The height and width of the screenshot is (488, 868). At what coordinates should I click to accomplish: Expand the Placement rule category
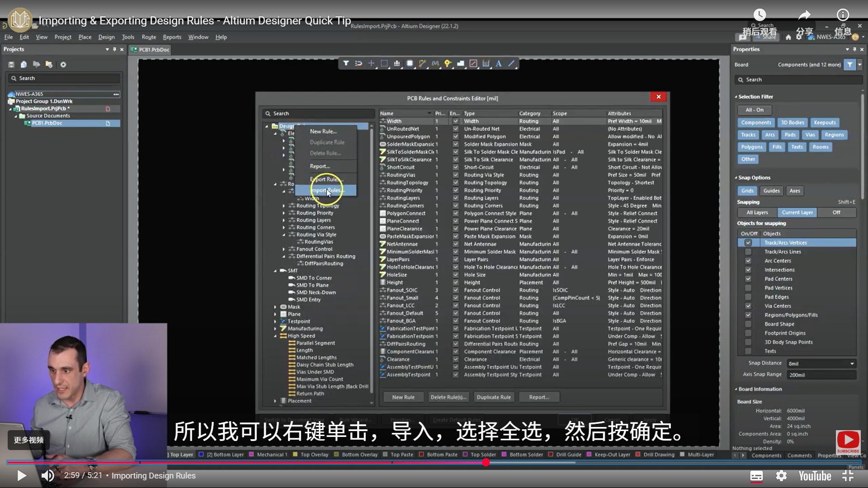pyautogui.click(x=275, y=401)
